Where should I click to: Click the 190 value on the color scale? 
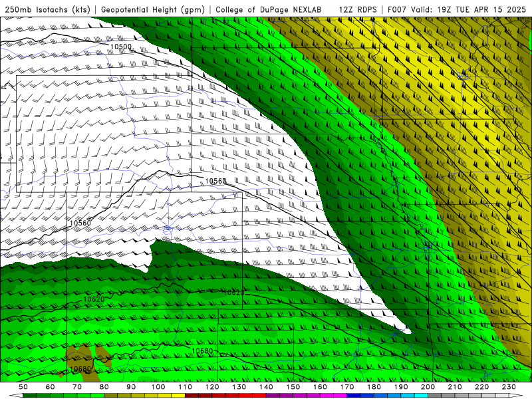coord(401,387)
